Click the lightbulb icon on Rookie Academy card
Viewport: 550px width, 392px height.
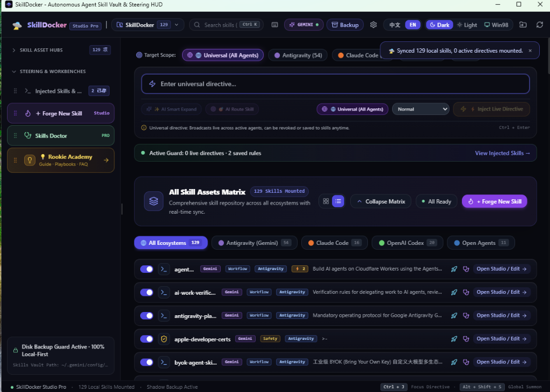coord(30,160)
